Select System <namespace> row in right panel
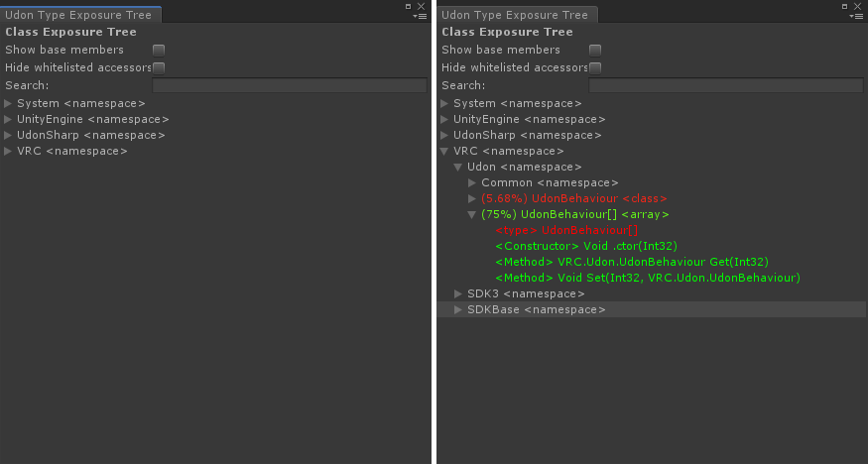Screen dimensions: 868x464 click(x=652, y=103)
